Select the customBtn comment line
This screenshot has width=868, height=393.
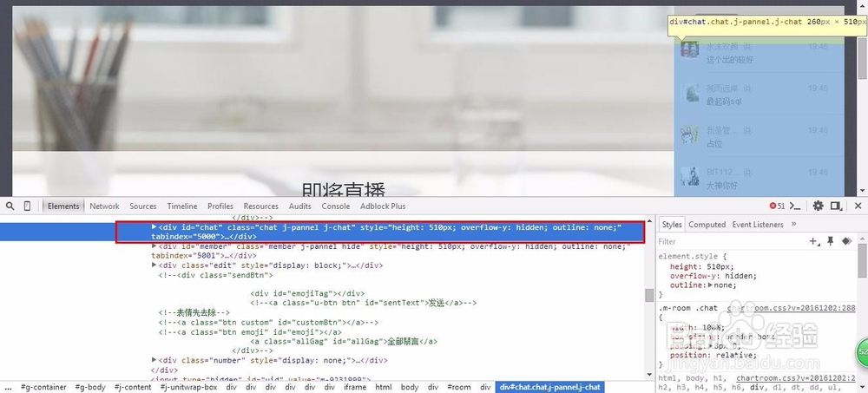coord(268,322)
